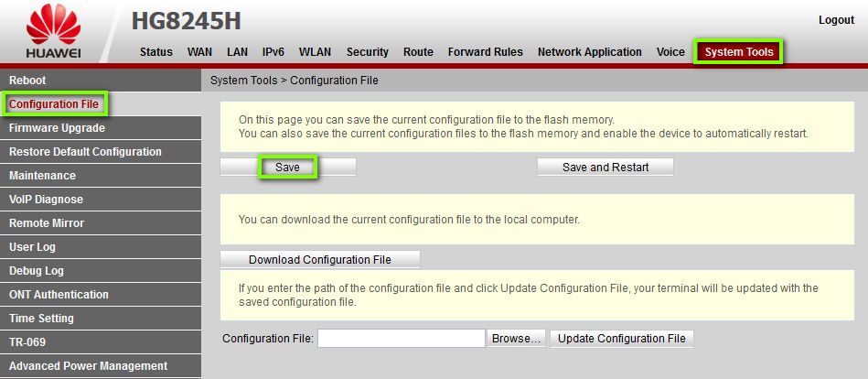
Task: Switch to the WLAN tab
Action: point(315,52)
